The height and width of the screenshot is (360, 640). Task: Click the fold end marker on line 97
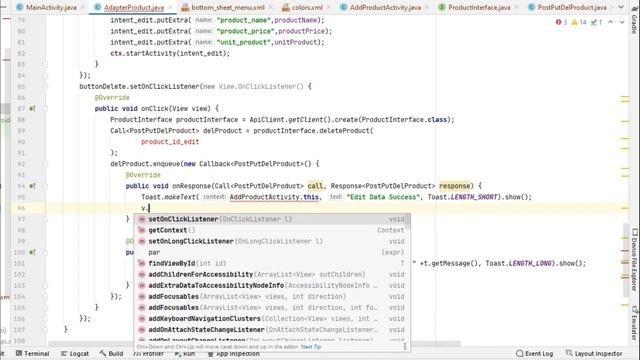45,219
